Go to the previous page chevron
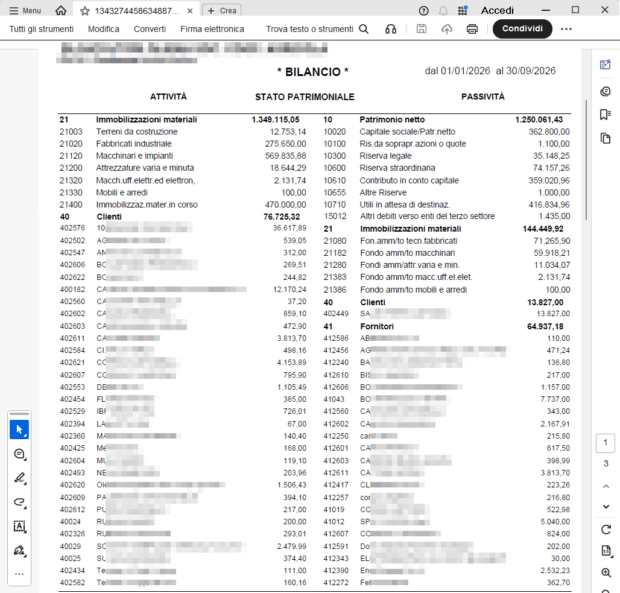This screenshot has width=620, height=593. pyautogui.click(x=606, y=487)
